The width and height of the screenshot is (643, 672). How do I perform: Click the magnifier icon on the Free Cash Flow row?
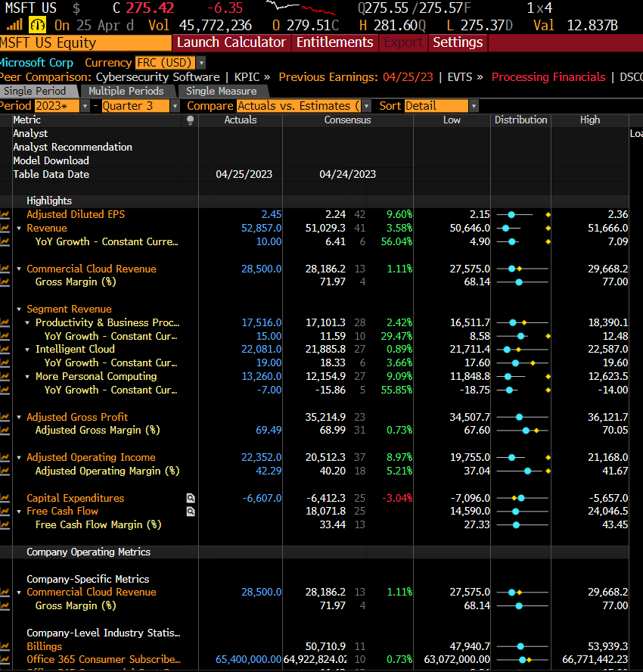(x=191, y=512)
